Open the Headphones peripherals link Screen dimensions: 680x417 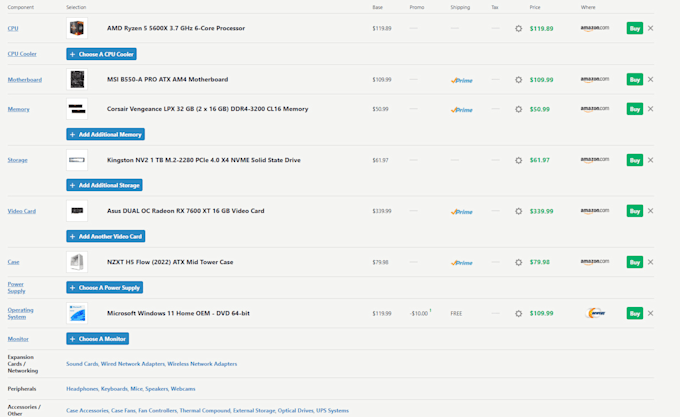tap(82, 389)
